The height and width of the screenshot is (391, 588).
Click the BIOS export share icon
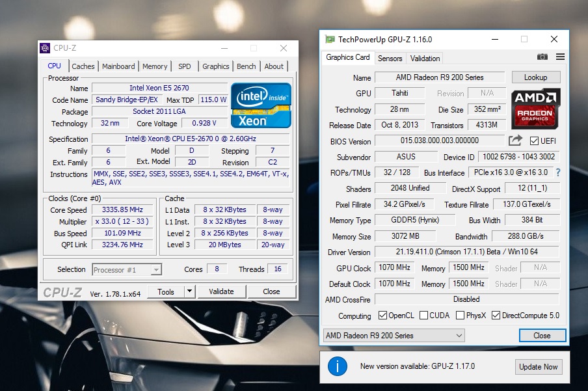pyautogui.click(x=516, y=141)
